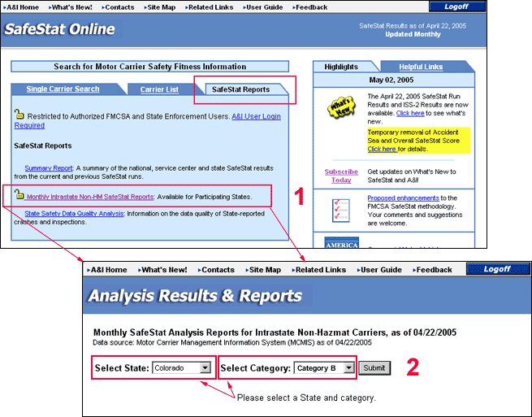Open What's New! in Analysis Results menu

pos(163,270)
